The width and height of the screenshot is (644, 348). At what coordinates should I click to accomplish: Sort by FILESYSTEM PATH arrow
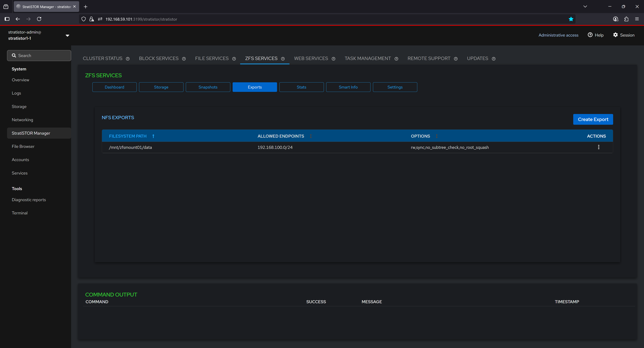tap(153, 136)
